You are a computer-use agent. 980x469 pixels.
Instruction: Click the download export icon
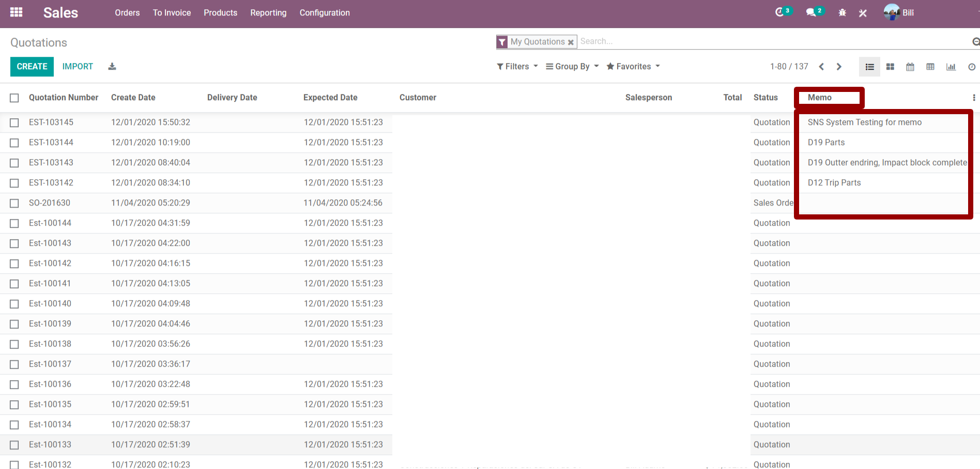pyautogui.click(x=112, y=67)
